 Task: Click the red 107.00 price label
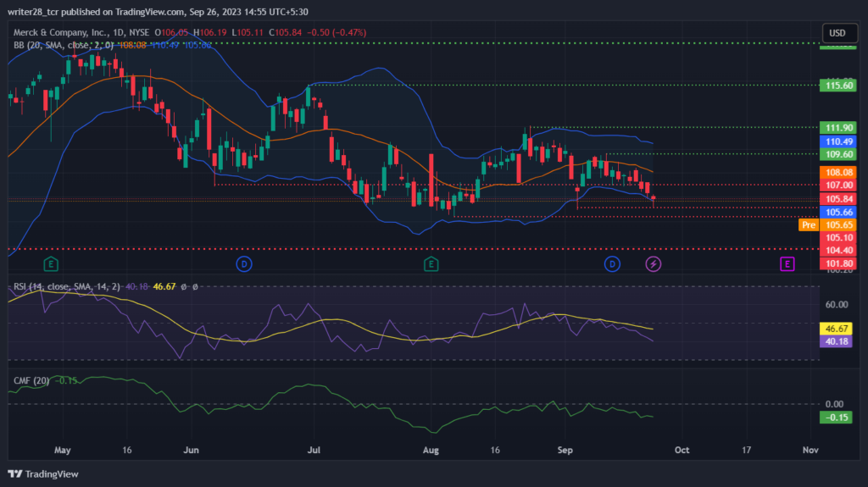pyautogui.click(x=838, y=185)
